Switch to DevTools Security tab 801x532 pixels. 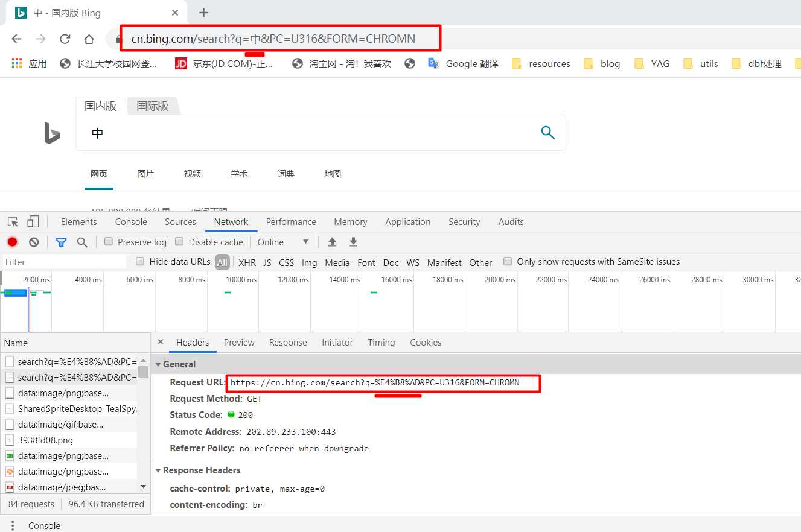coord(464,221)
